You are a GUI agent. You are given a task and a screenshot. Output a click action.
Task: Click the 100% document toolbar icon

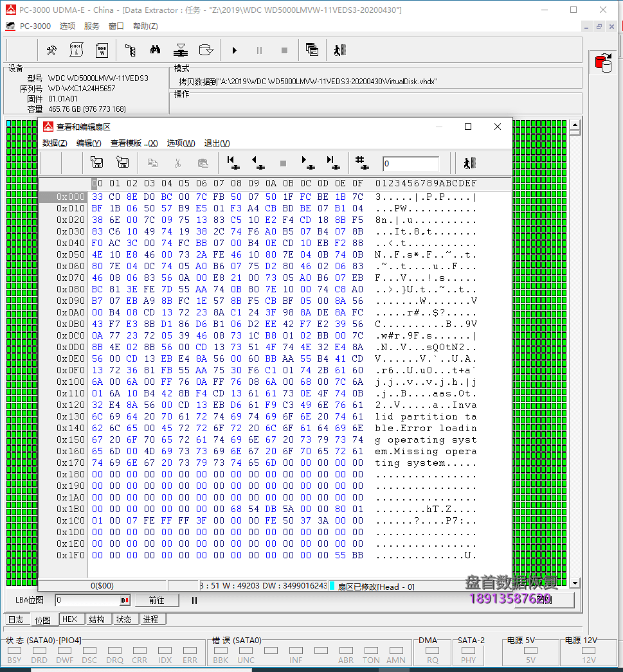tap(102, 51)
